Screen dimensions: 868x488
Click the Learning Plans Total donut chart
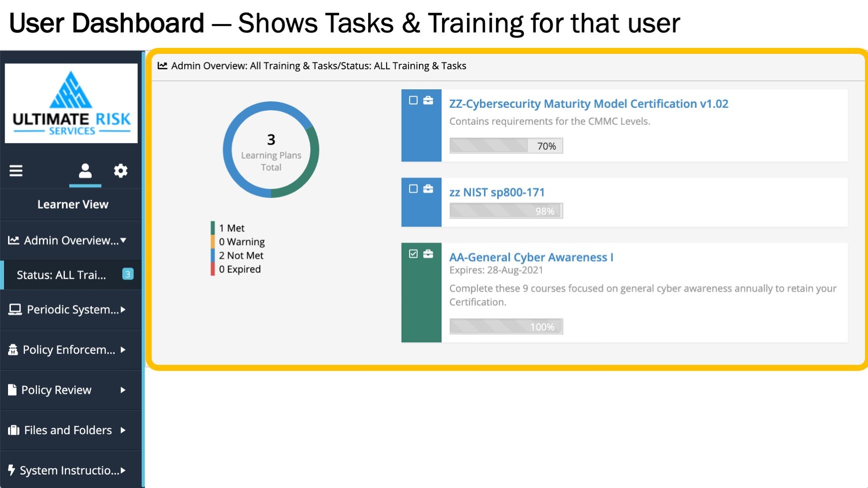[x=271, y=150]
